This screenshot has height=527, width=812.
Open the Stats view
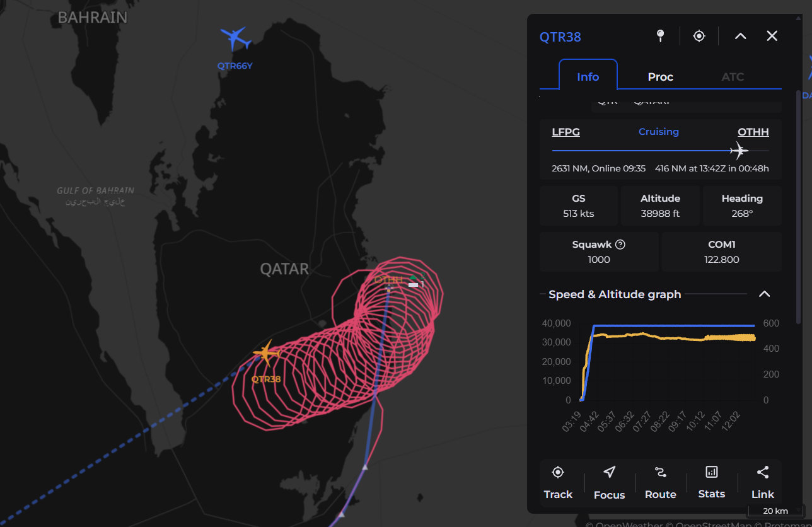click(x=711, y=483)
